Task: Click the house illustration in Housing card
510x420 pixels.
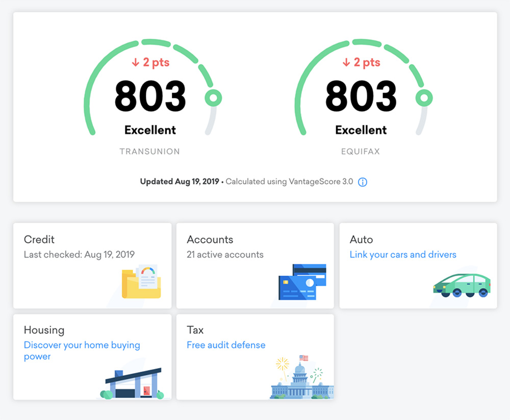Action: (132, 384)
